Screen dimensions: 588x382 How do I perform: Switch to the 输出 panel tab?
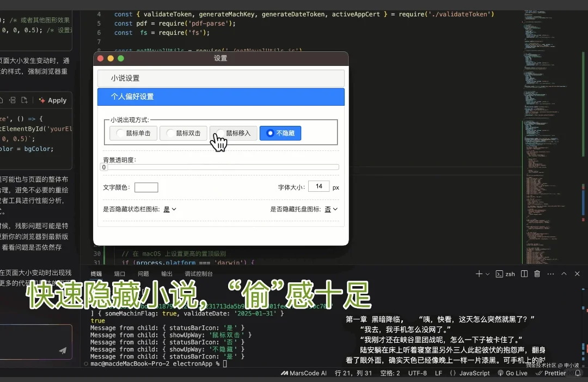coord(167,274)
